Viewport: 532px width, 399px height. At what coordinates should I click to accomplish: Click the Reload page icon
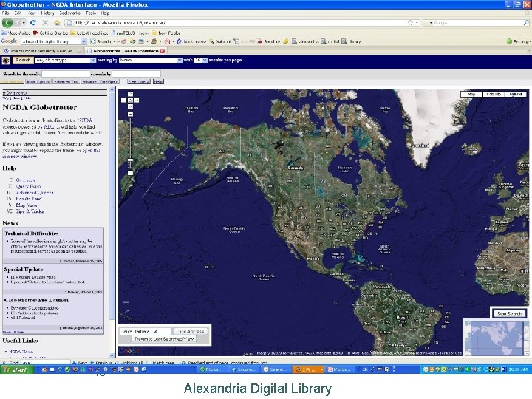33,23
